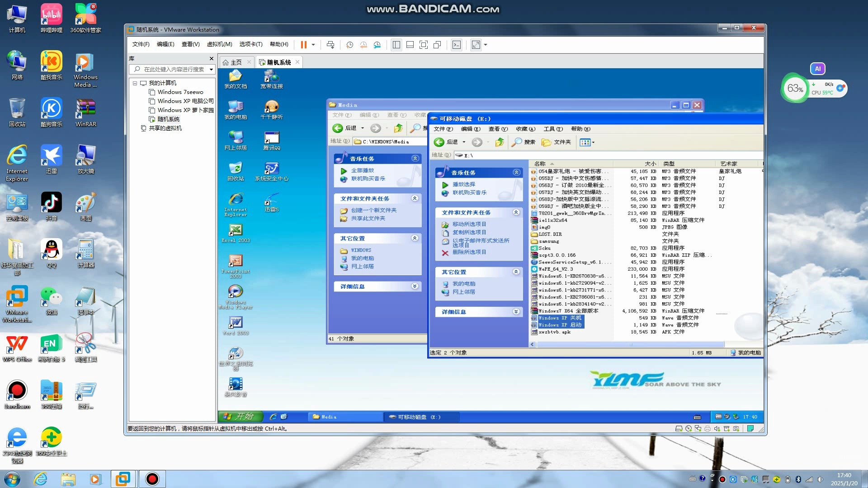Revert to snapshot icon in VMware toolbar

363,45
